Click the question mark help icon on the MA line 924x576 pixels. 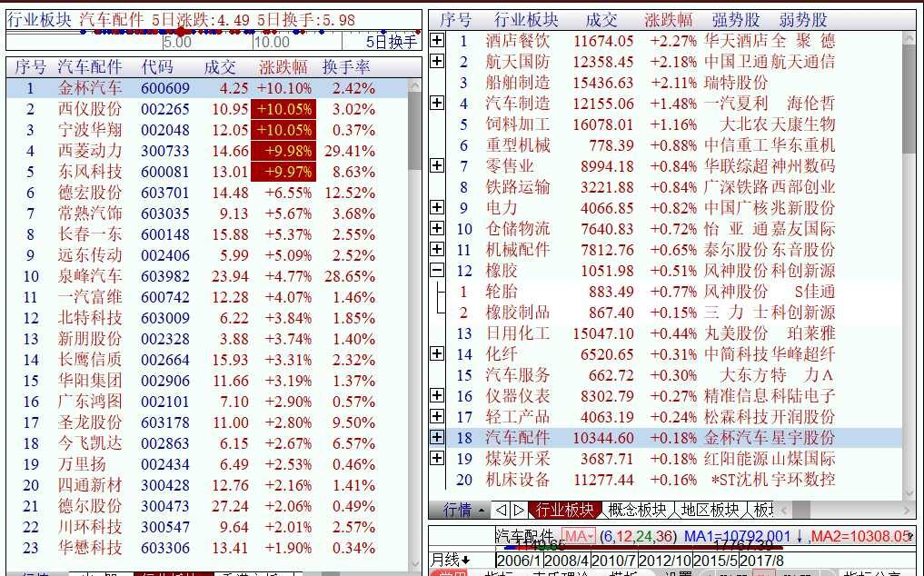(x=909, y=537)
